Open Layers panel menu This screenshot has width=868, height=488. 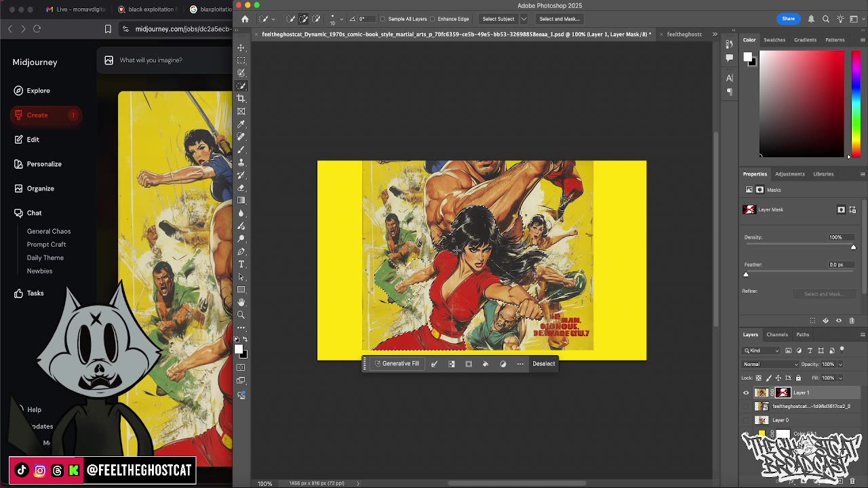[x=863, y=334]
